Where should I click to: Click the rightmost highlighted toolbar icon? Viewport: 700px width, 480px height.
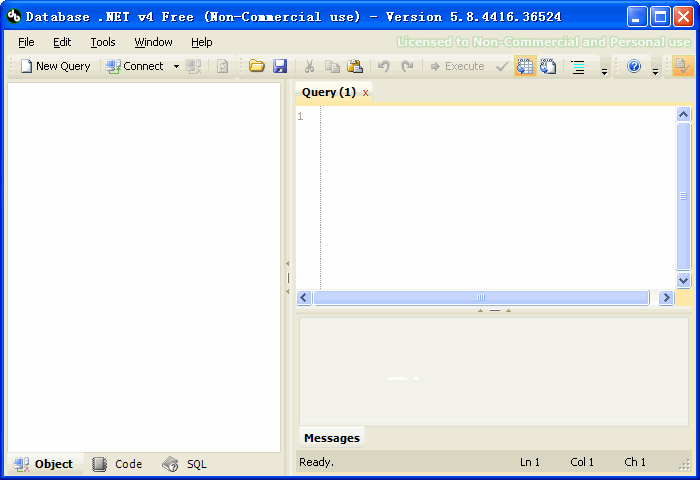[681, 66]
